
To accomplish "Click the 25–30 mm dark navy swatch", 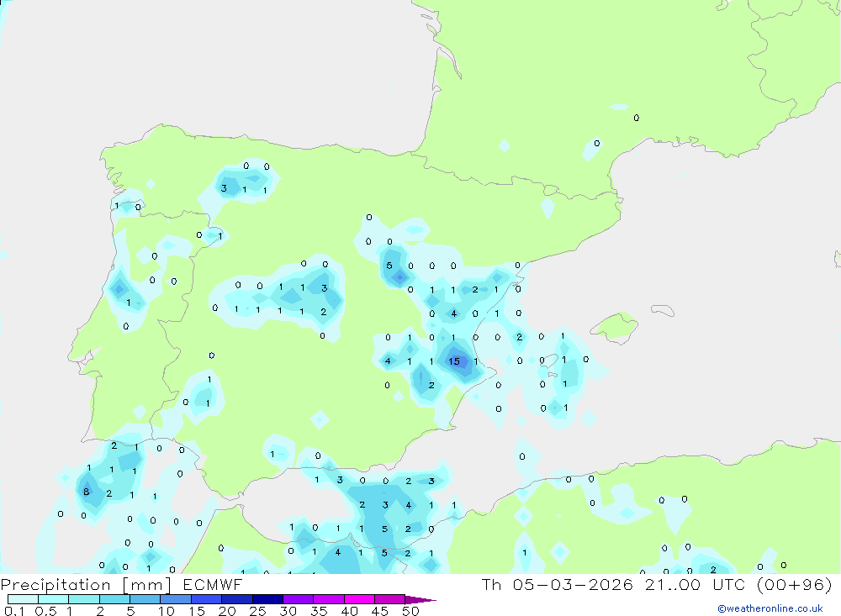I will [267, 599].
